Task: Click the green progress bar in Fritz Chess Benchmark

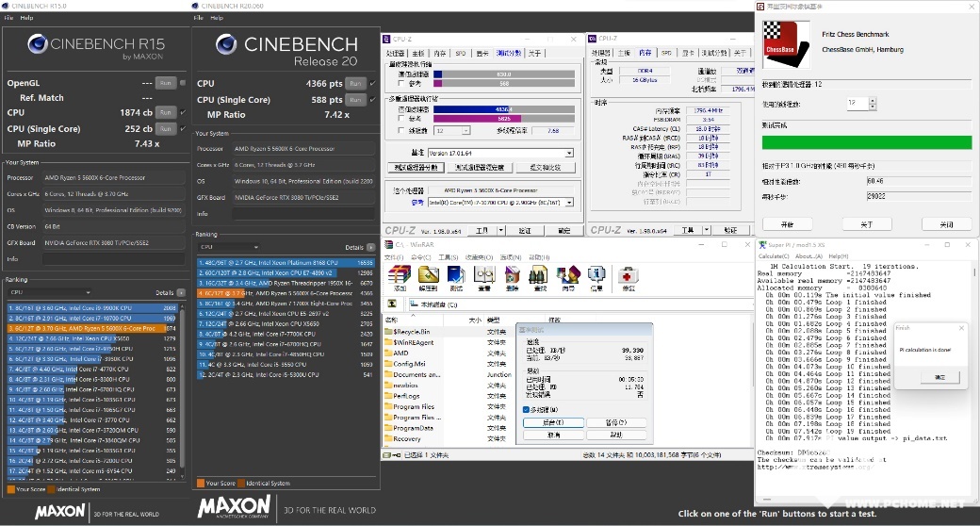Action: tap(867, 142)
